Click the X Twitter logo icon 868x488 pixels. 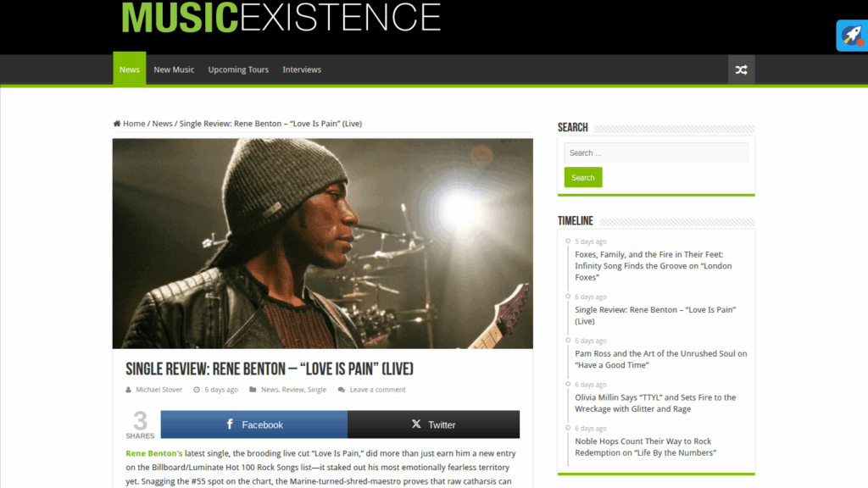416,424
